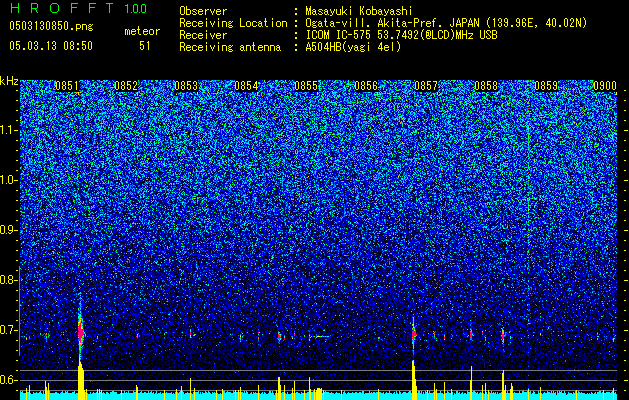Click the 1.0 kHz axis label
The width and height of the screenshot is (629, 400).
pyautogui.click(x=9, y=180)
